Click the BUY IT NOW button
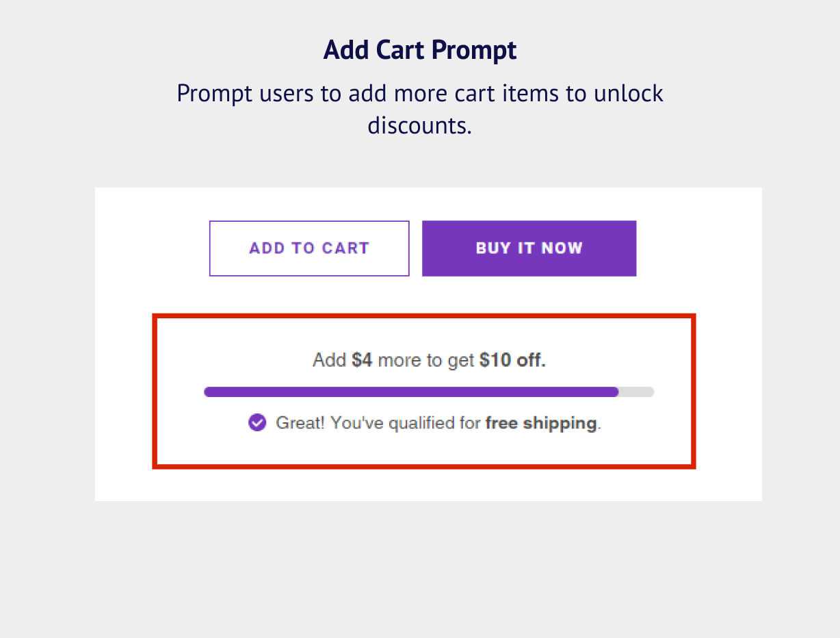Image resolution: width=840 pixels, height=638 pixels. coord(529,248)
